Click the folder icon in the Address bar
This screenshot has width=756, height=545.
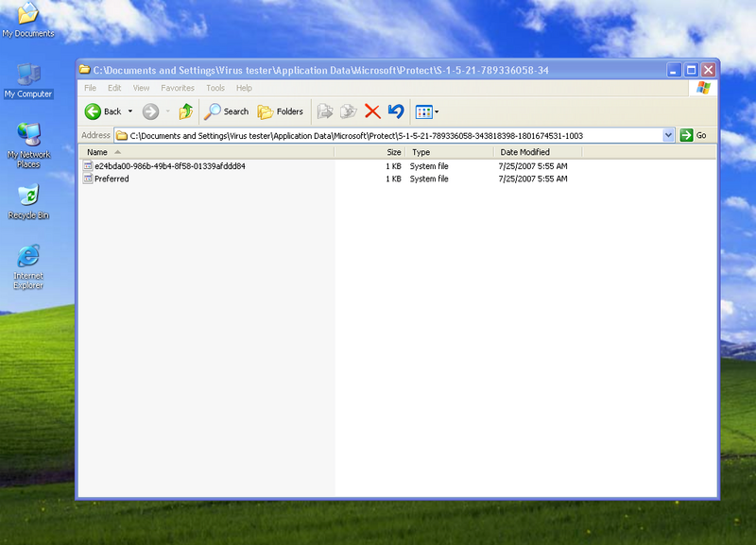point(122,136)
